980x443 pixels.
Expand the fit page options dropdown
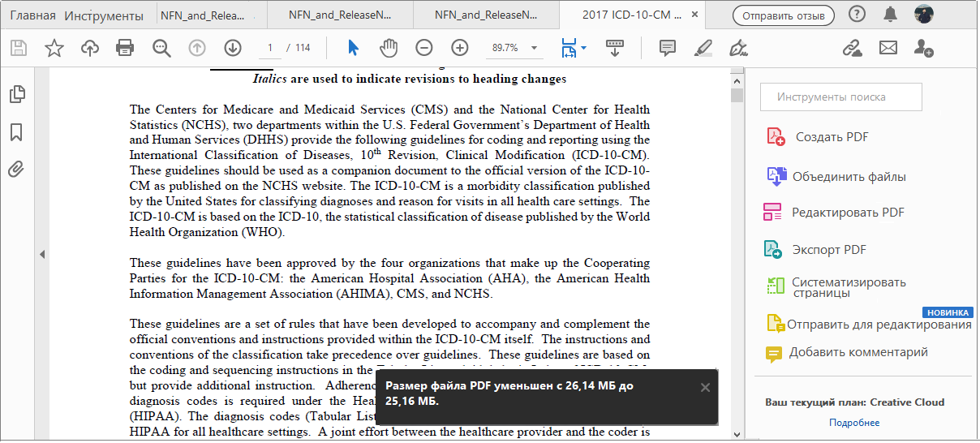583,48
